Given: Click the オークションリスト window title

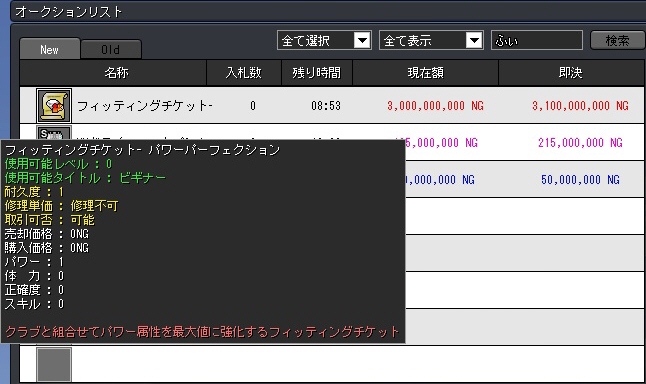Looking at the screenshot, I should click(68, 12).
